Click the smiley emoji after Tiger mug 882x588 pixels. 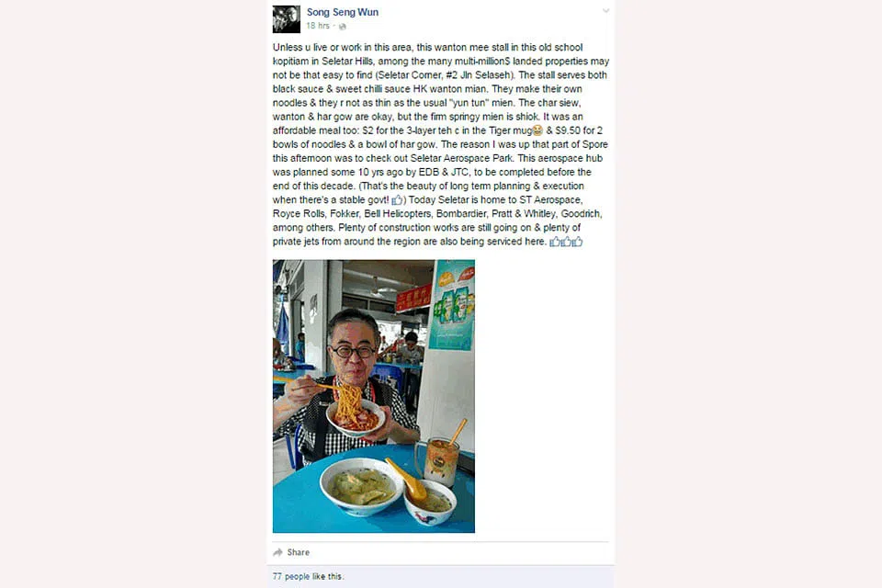pyautogui.click(x=537, y=130)
